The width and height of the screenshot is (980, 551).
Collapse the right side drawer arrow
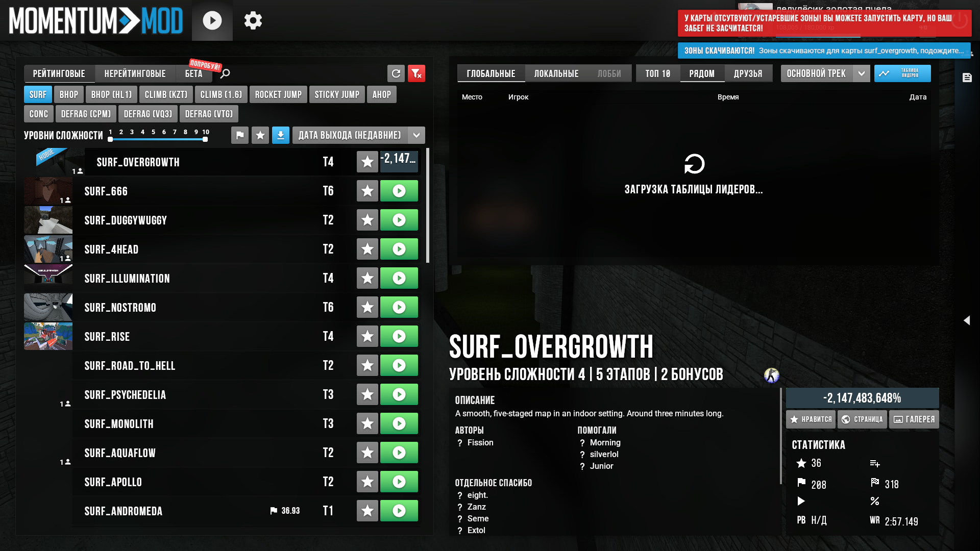coord(967,320)
